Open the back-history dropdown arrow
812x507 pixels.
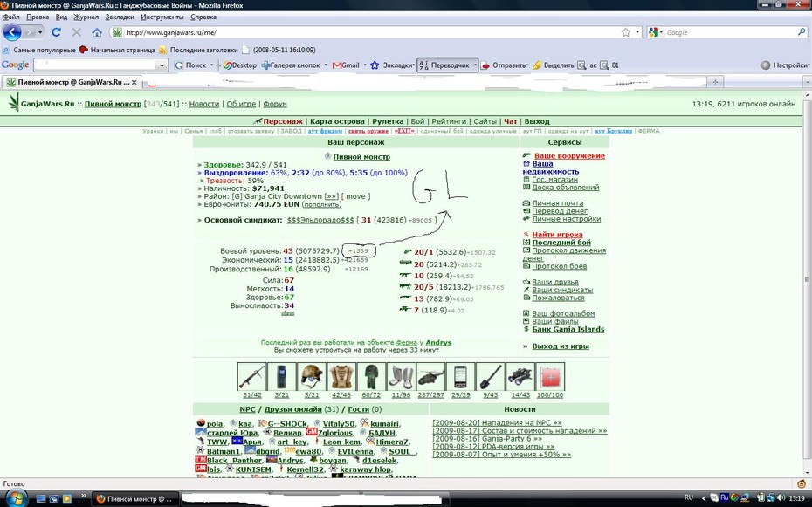click(40, 32)
